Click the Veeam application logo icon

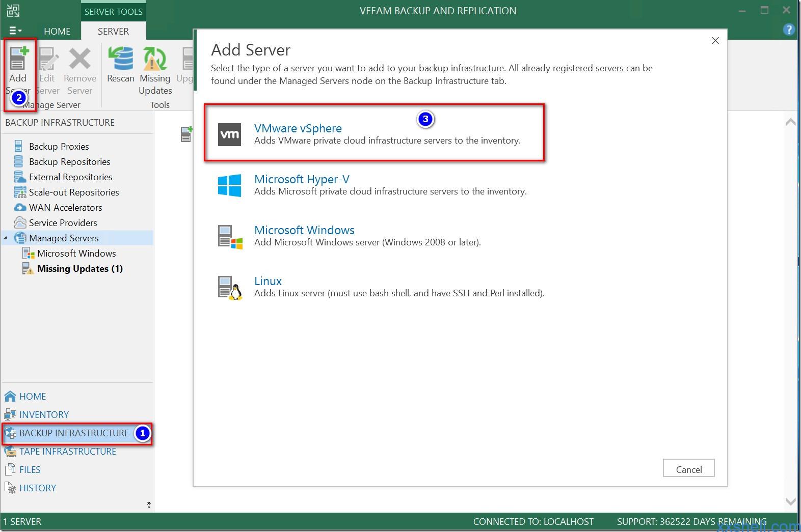pyautogui.click(x=13, y=10)
